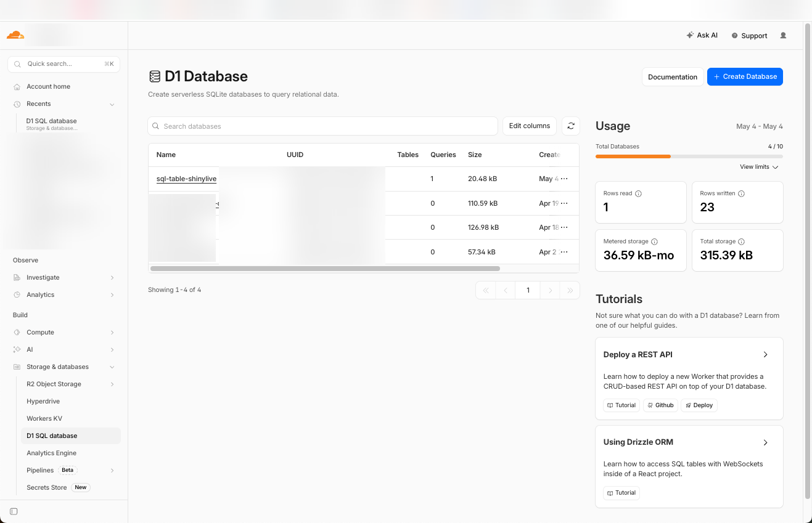Open the user profile icon
The image size is (812, 523).
click(783, 36)
